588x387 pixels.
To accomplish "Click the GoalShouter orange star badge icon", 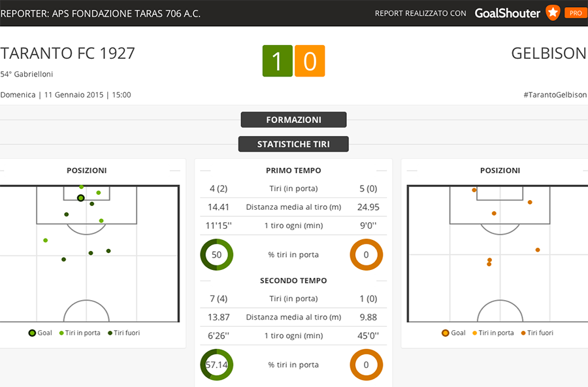I will coord(553,13).
